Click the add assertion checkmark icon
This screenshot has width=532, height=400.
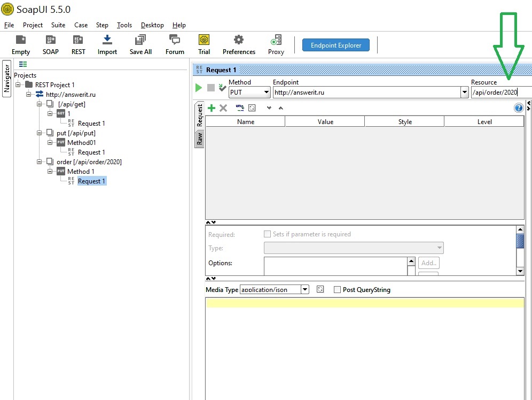[x=222, y=88]
